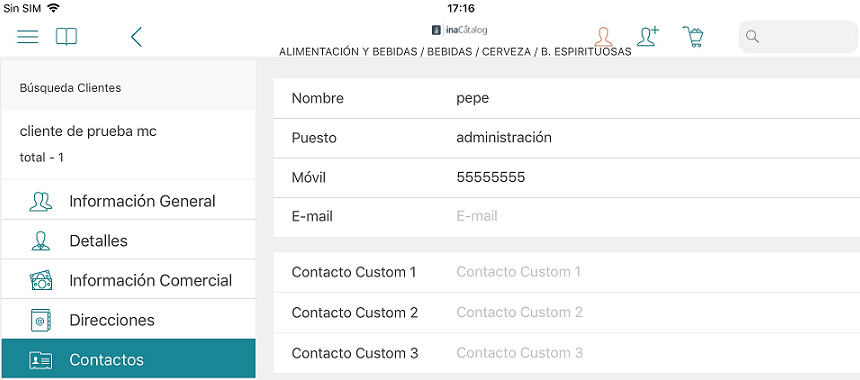The image size is (860, 380).
Task: Open the catalog book icon
Action: pos(66,37)
